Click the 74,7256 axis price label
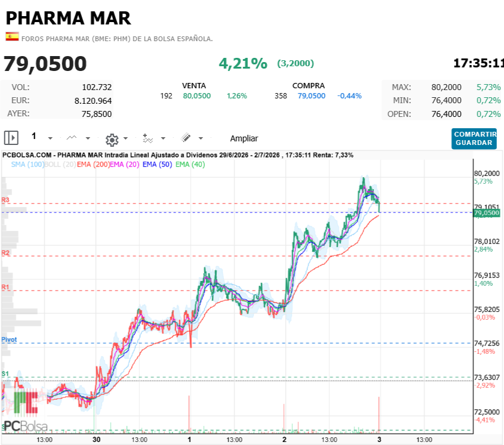 (x=487, y=343)
